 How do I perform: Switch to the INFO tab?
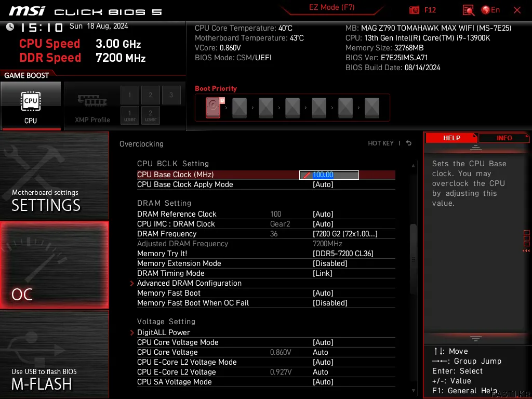(504, 138)
